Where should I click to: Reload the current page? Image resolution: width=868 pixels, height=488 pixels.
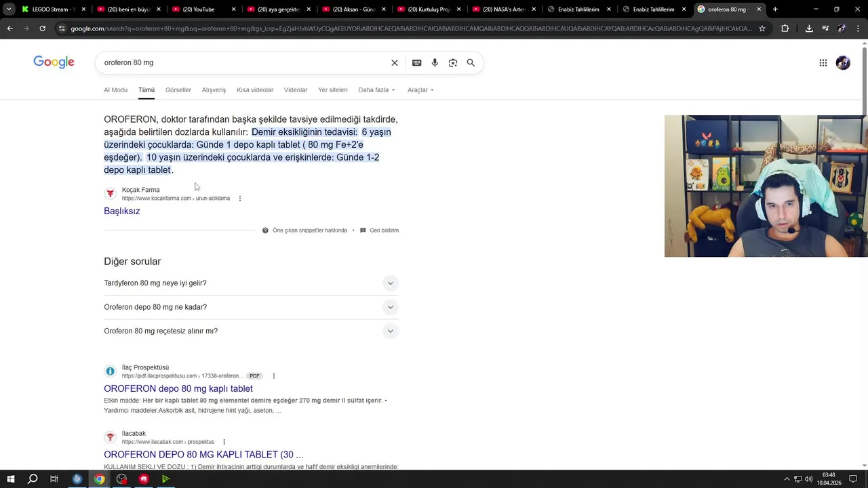pyautogui.click(x=42, y=28)
